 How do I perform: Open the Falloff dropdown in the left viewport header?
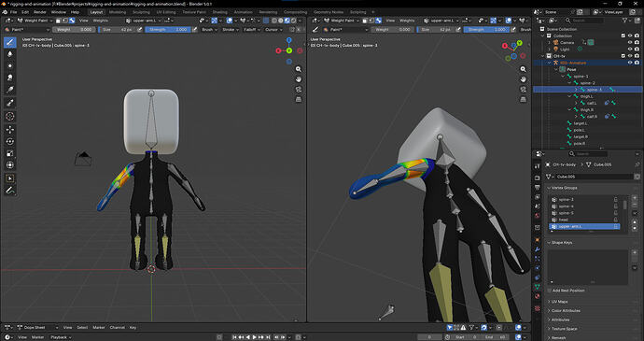[x=251, y=29]
